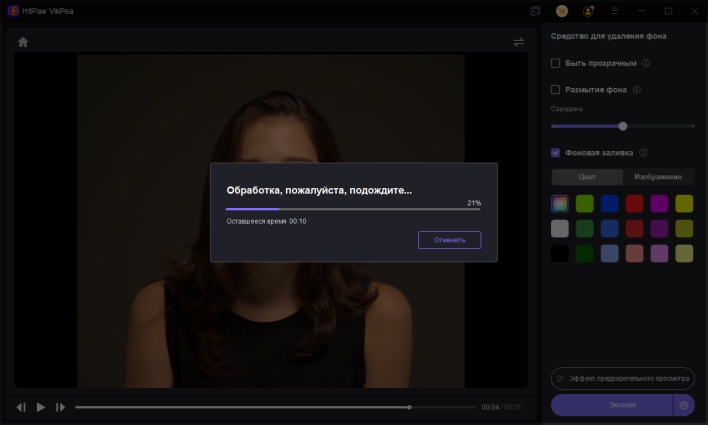This screenshot has width=708, height=425.
Task: Select the pale yellow swatch in third row
Action: [x=684, y=253]
